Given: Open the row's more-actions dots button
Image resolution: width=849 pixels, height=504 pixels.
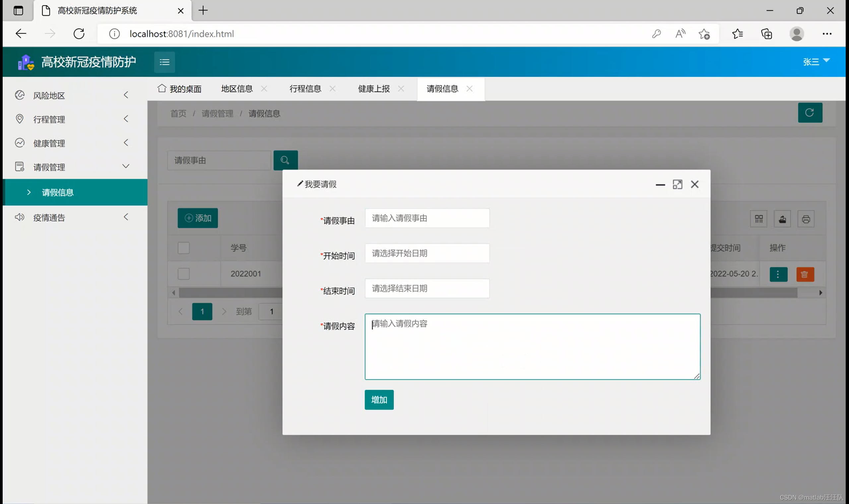Looking at the screenshot, I should (778, 274).
